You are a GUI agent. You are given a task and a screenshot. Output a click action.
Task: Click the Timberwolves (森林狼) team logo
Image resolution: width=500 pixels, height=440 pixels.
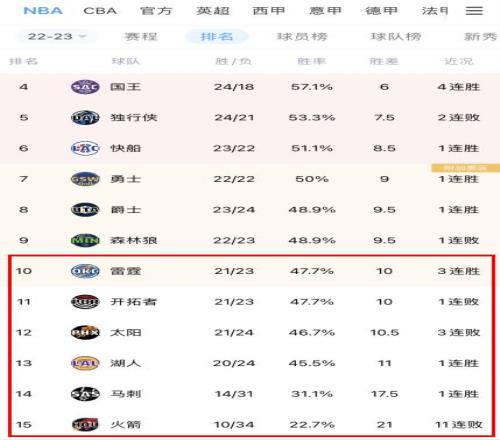pos(85,240)
